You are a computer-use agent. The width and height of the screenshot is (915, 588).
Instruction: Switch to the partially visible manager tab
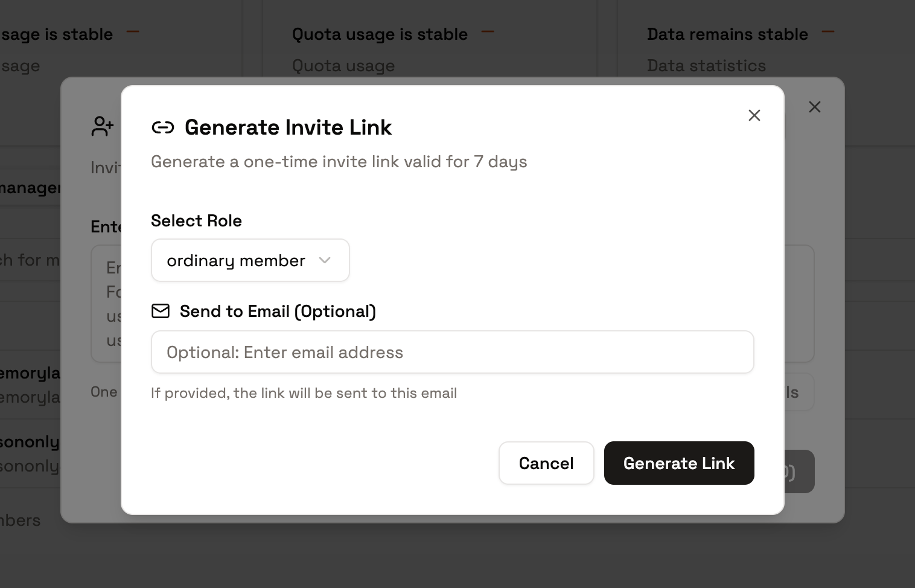[x=30, y=188]
